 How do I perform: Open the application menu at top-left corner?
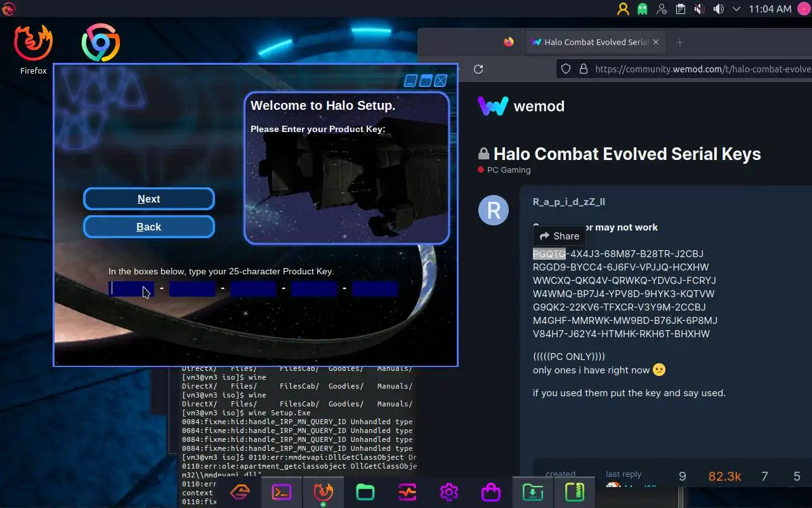(x=8, y=8)
